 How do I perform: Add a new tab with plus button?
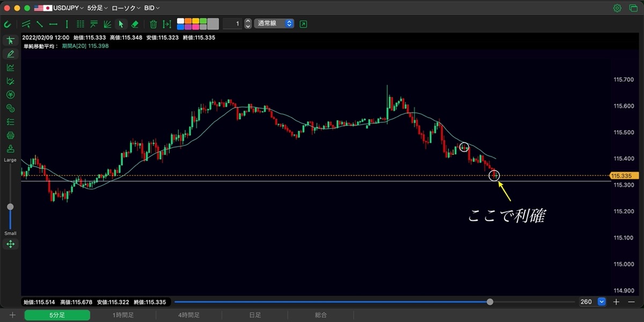point(12,315)
